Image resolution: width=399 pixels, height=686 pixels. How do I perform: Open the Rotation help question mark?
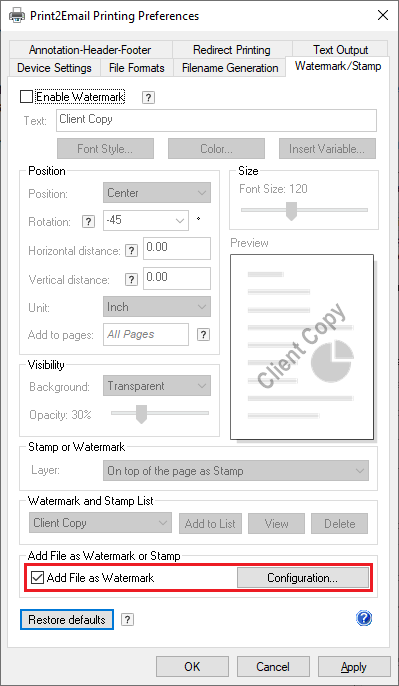[88, 222]
